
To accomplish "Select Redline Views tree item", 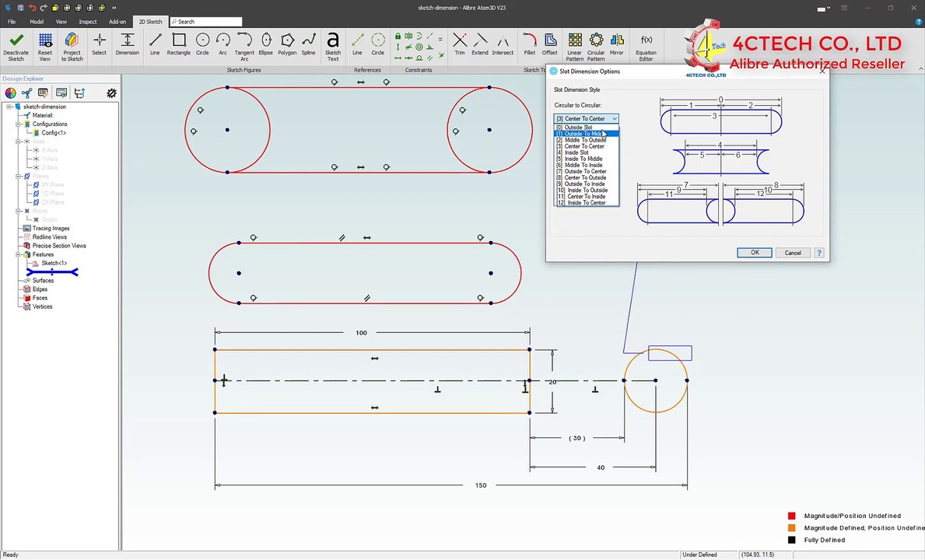I will point(50,237).
